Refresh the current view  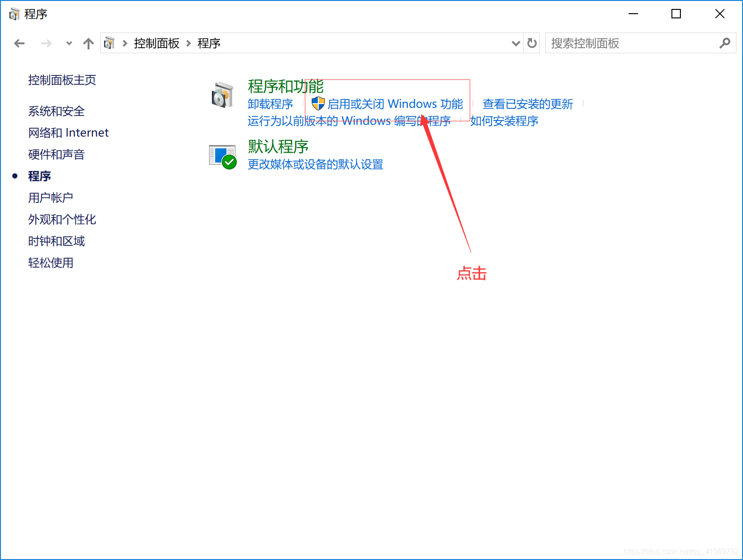(532, 43)
